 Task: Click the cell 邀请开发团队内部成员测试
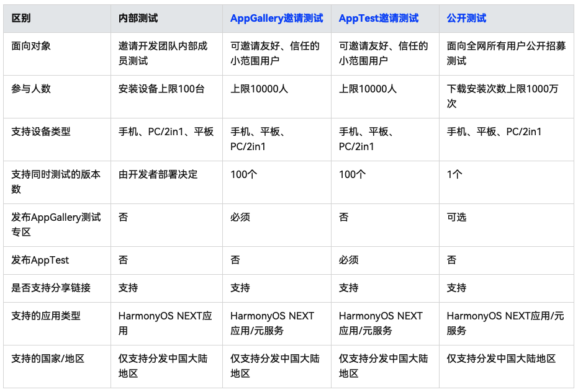click(163, 53)
